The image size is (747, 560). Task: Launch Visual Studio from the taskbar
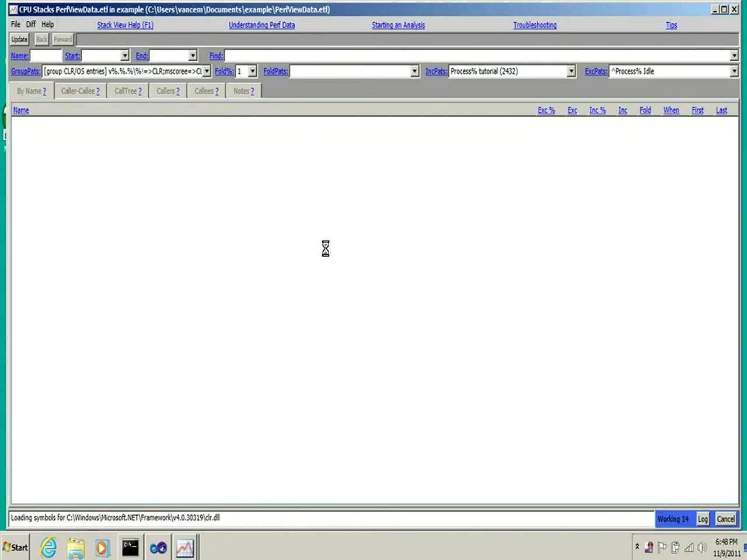tap(158, 547)
